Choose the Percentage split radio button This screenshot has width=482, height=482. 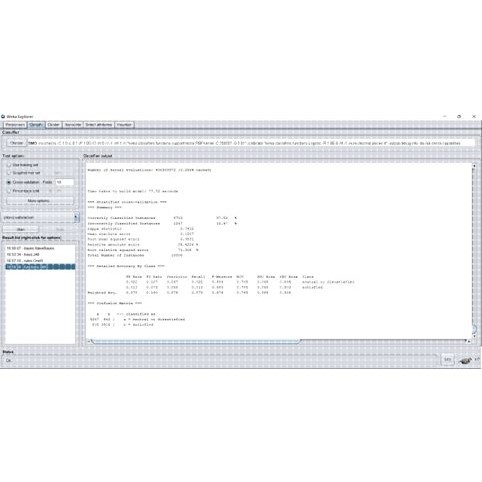coord(9,191)
